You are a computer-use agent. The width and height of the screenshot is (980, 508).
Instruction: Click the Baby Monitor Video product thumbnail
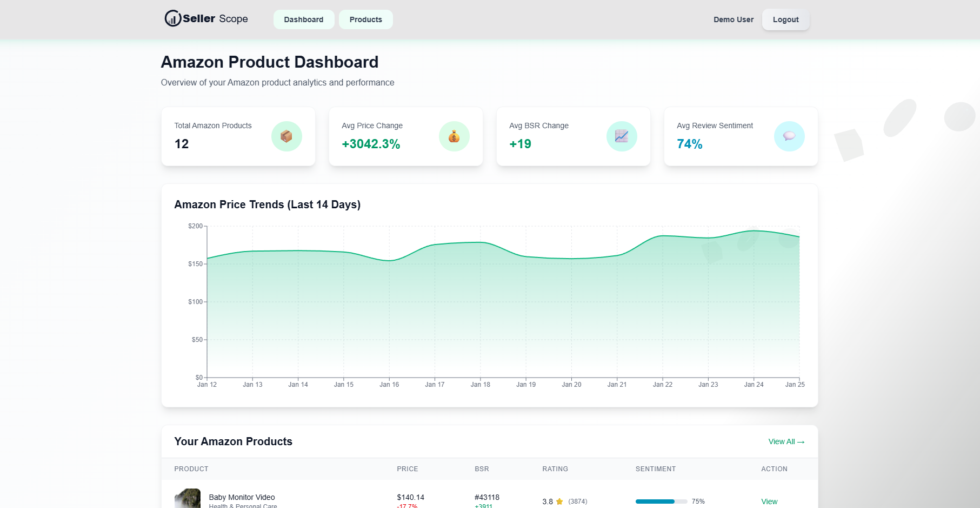(188, 499)
